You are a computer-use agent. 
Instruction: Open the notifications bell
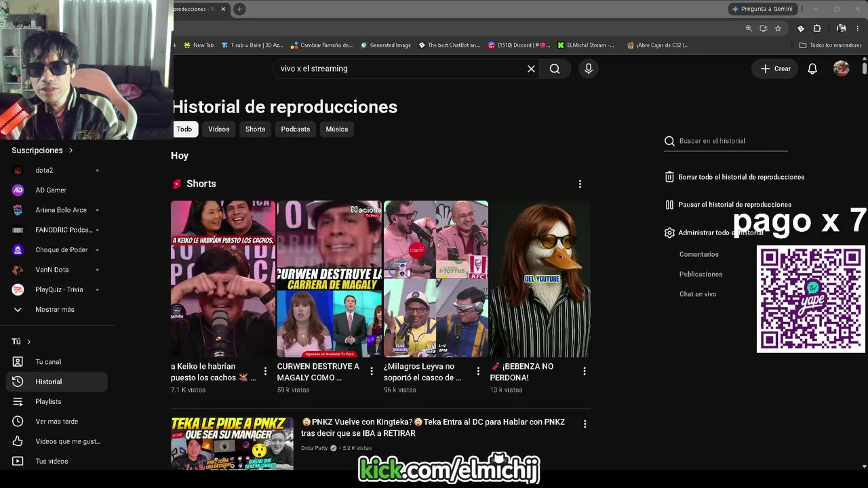click(812, 68)
